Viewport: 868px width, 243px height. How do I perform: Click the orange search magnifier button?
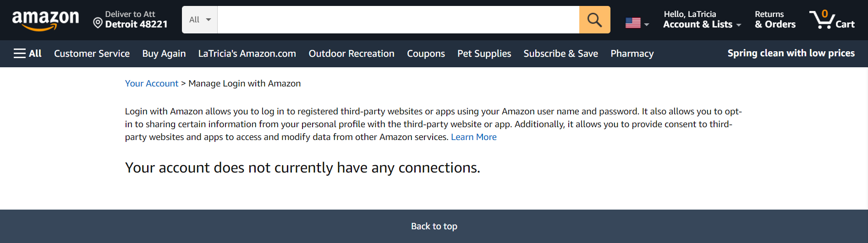pos(594,20)
